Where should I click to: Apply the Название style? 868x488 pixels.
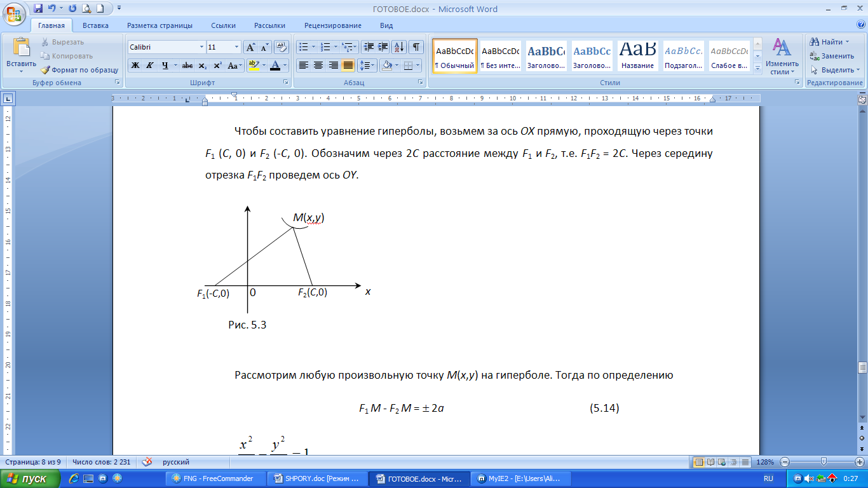[638, 56]
